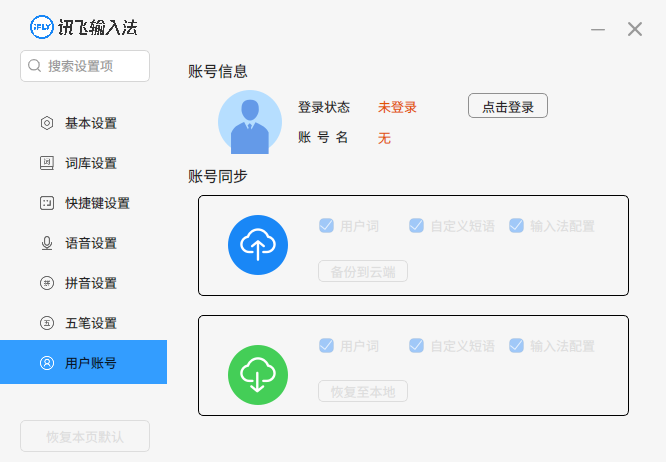Click the user avatar picture

tap(250, 122)
